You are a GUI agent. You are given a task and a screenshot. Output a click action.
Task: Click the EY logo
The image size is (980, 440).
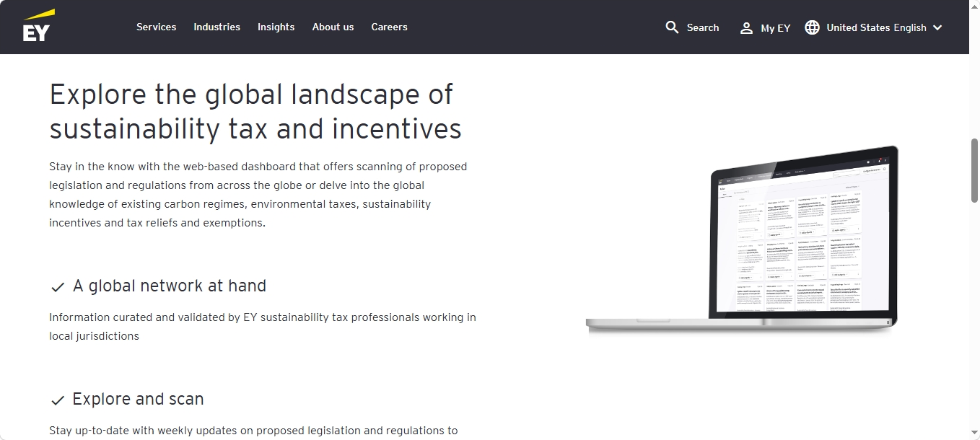[39, 25]
